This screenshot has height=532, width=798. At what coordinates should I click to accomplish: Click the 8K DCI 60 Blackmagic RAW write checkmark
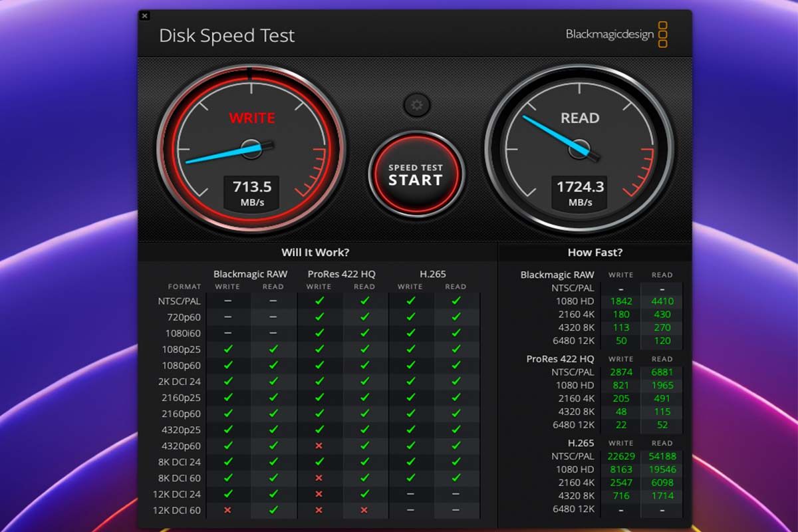point(228,477)
